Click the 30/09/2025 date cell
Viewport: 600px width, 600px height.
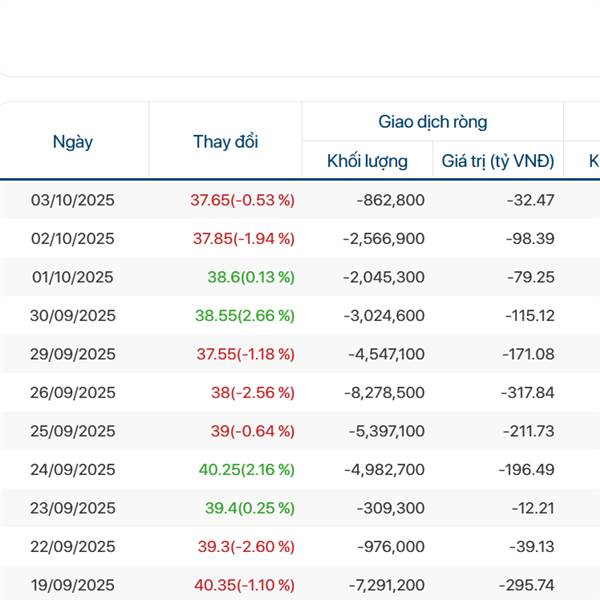(x=73, y=315)
